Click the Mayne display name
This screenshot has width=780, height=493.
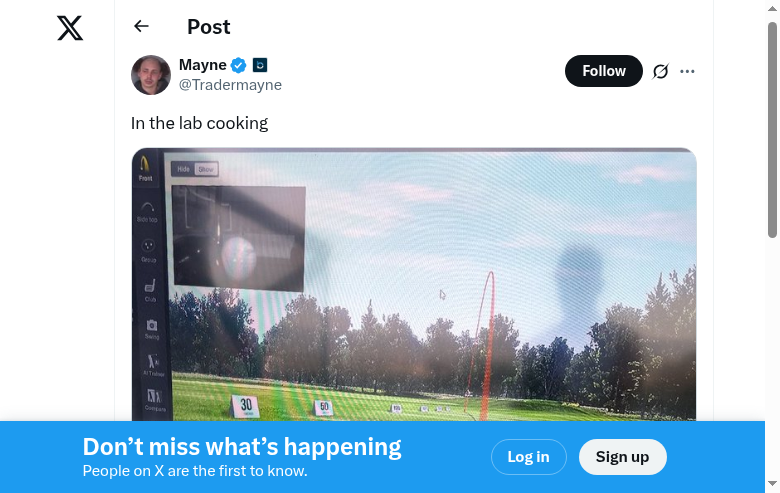point(202,65)
